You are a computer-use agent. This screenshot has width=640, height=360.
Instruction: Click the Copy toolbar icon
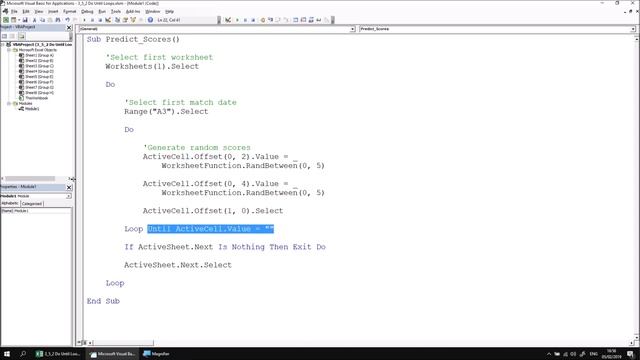(42, 20)
